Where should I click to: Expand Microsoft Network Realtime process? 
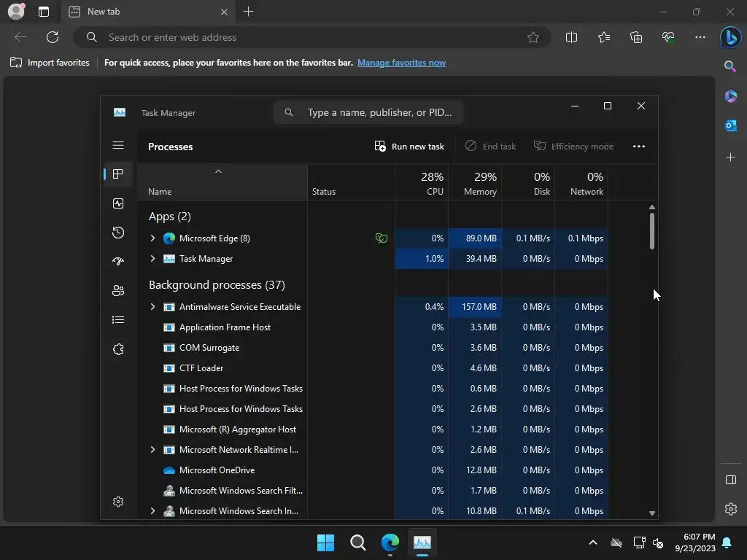click(152, 449)
